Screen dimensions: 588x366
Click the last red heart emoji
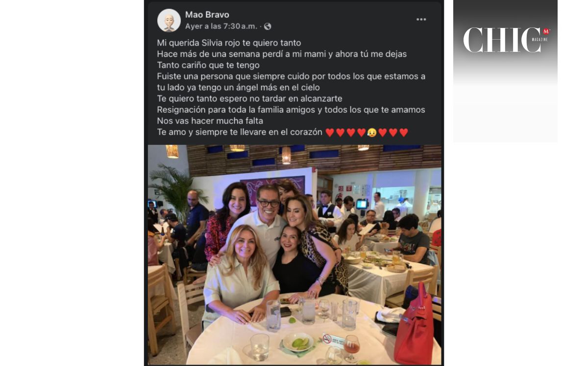(x=403, y=132)
